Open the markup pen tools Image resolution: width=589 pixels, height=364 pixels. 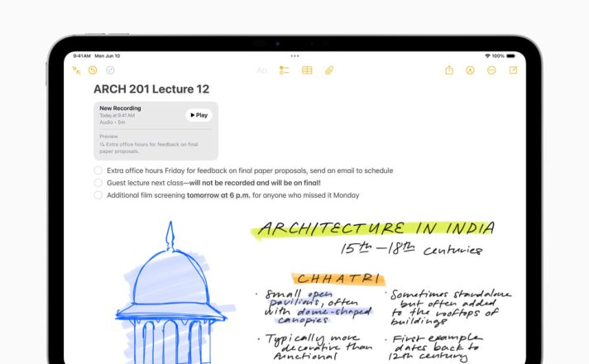point(470,70)
